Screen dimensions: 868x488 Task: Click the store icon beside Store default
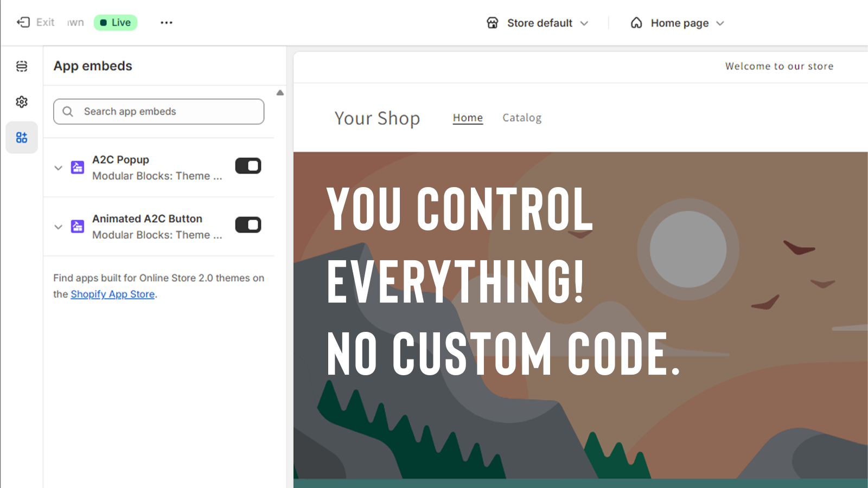(492, 23)
